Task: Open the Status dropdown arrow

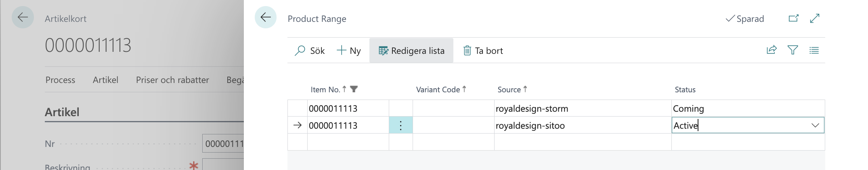Action: [815, 125]
